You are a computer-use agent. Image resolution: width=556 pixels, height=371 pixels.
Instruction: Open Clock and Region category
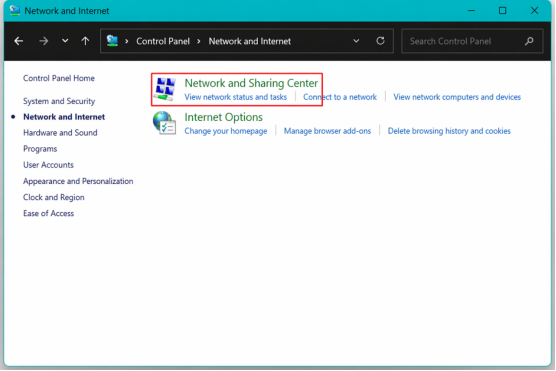point(54,198)
